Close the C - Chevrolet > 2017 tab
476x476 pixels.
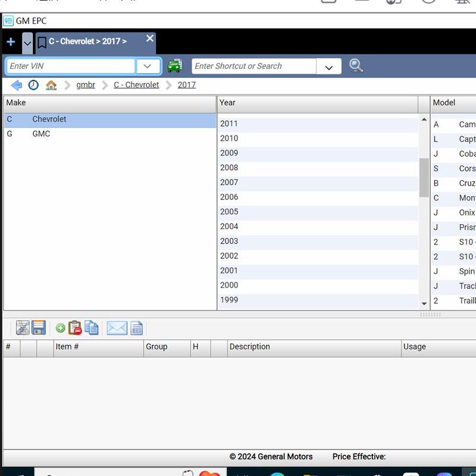click(150, 38)
